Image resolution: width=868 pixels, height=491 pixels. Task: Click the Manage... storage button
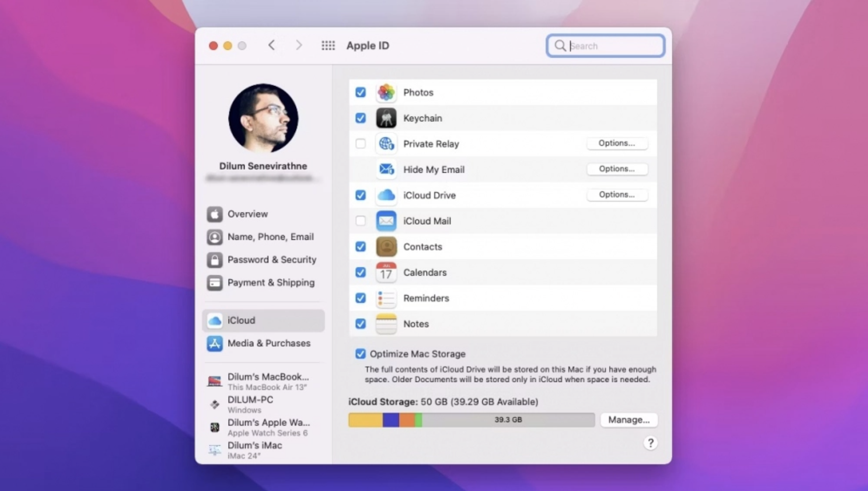pyautogui.click(x=629, y=420)
